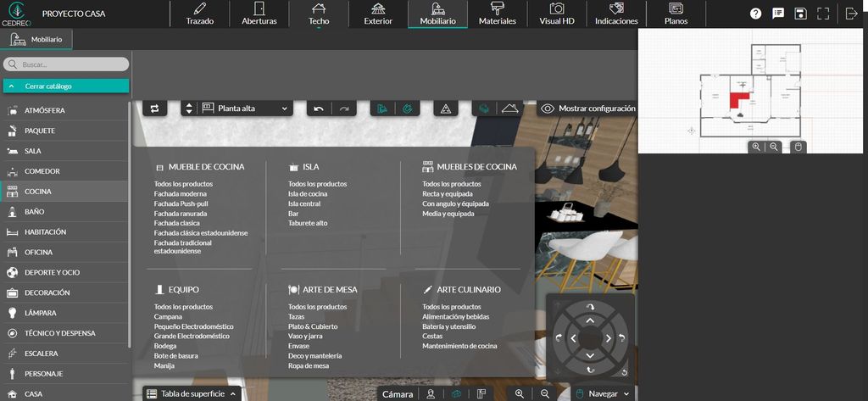
Task: Open the help question mark icon
Action: point(755,14)
